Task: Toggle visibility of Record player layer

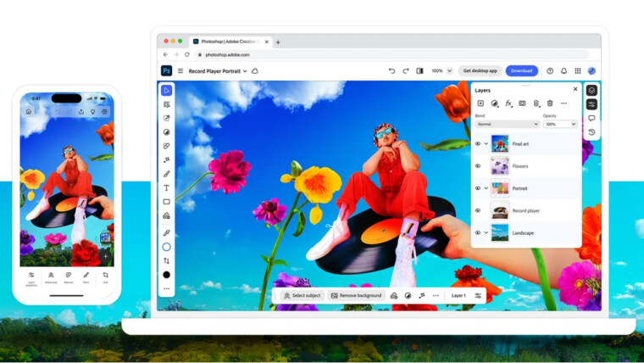Action: coord(478,210)
